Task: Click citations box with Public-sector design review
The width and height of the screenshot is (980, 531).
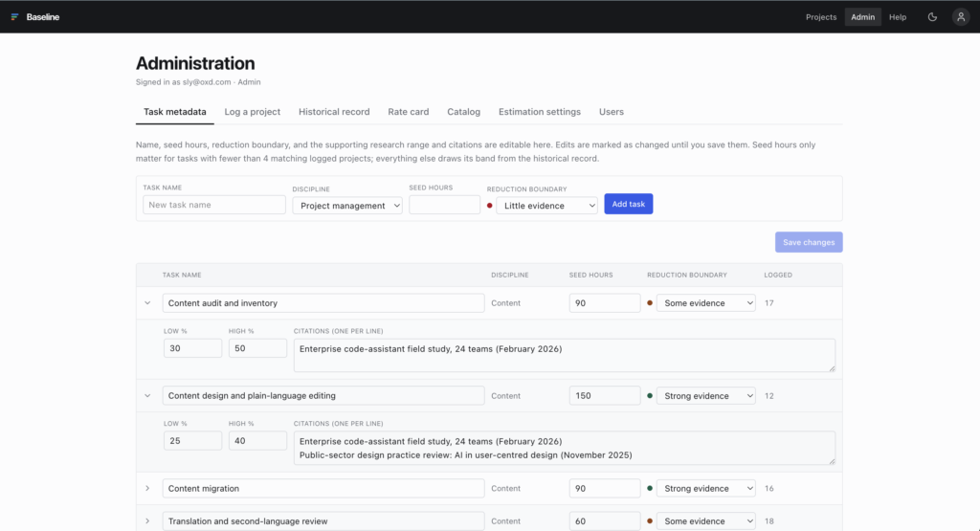Action: pyautogui.click(x=565, y=448)
